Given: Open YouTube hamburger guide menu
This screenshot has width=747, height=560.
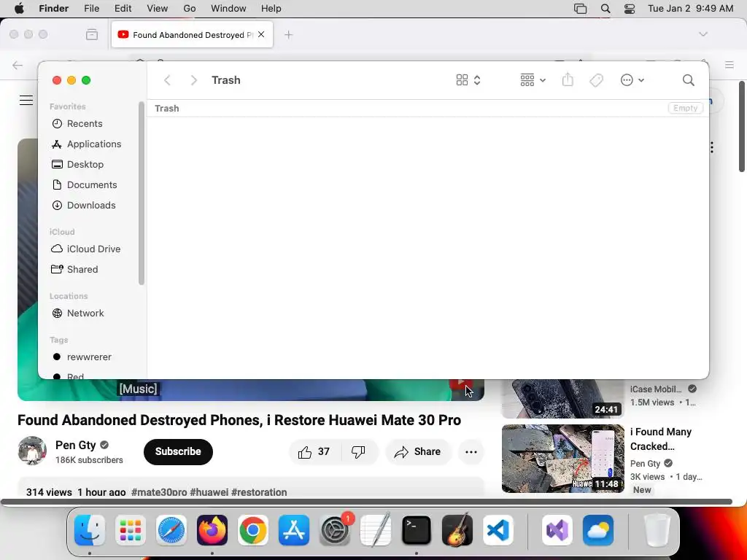Looking at the screenshot, I should pyautogui.click(x=26, y=100).
